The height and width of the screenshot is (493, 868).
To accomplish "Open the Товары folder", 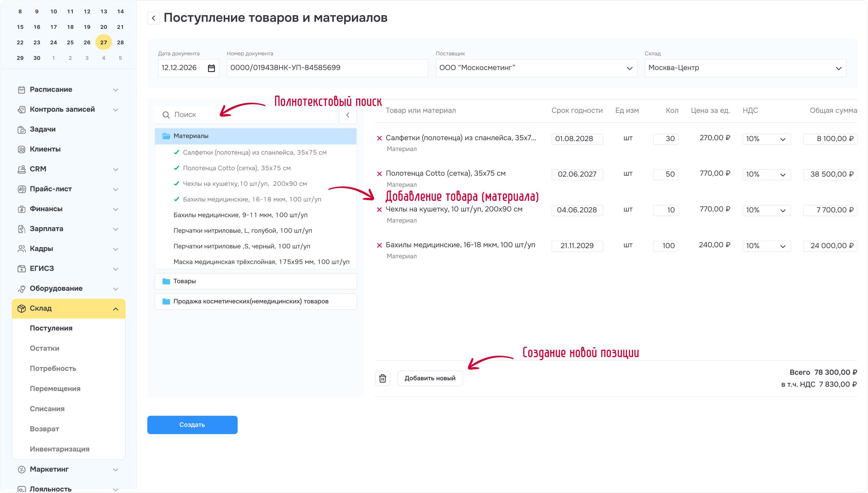I will tap(256, 281).
